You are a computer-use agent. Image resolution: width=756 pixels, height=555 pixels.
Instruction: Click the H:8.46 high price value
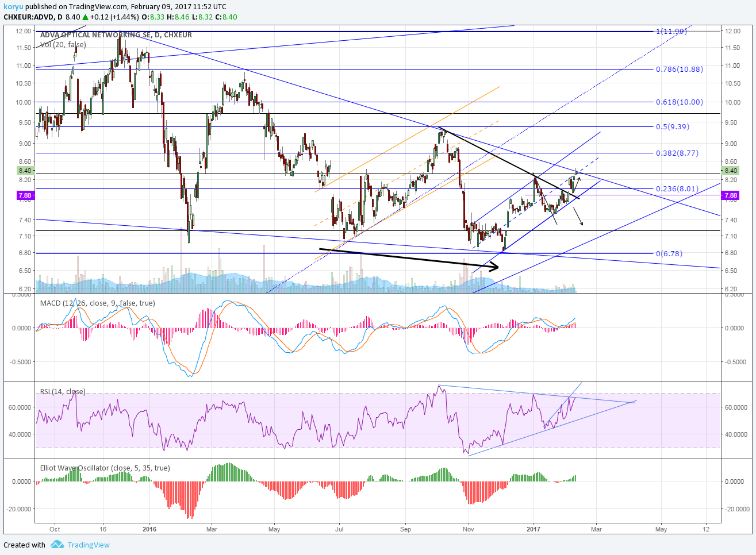[x=178, y=17]
